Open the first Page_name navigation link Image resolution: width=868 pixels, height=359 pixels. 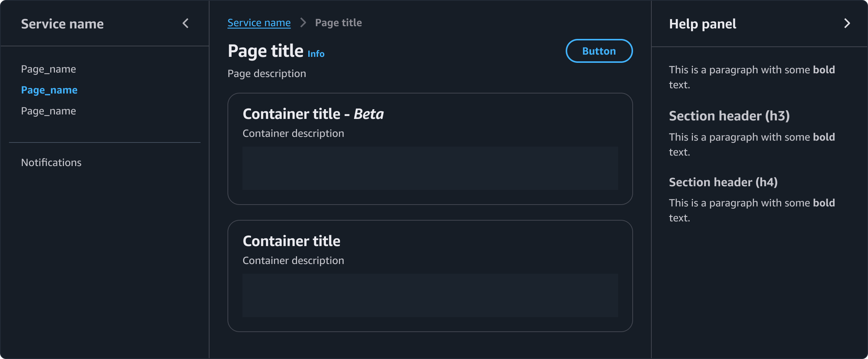coord(49,69)
